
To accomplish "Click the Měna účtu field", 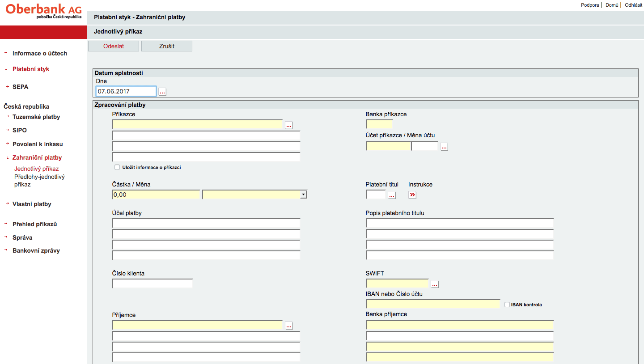I will (x=424, y=146).
